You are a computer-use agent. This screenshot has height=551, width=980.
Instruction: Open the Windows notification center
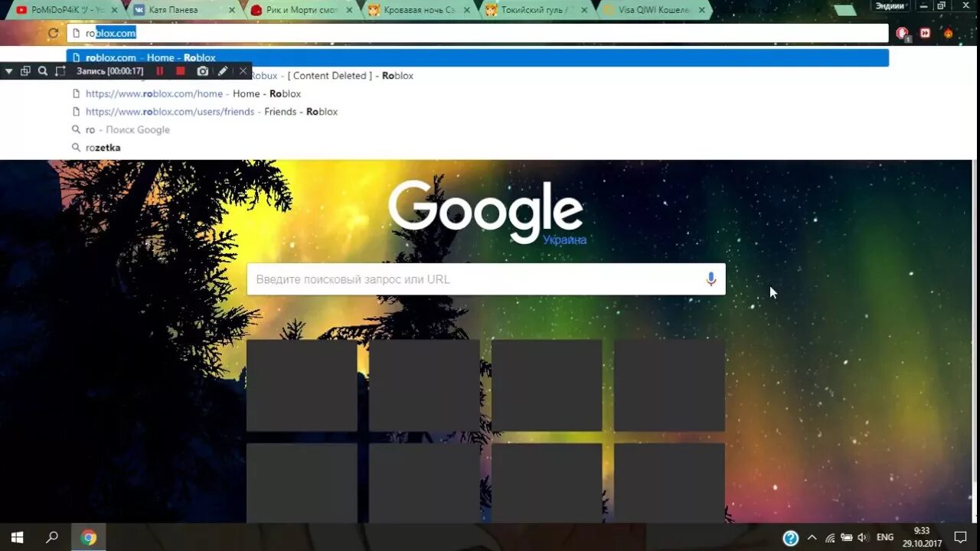[960, 537]
